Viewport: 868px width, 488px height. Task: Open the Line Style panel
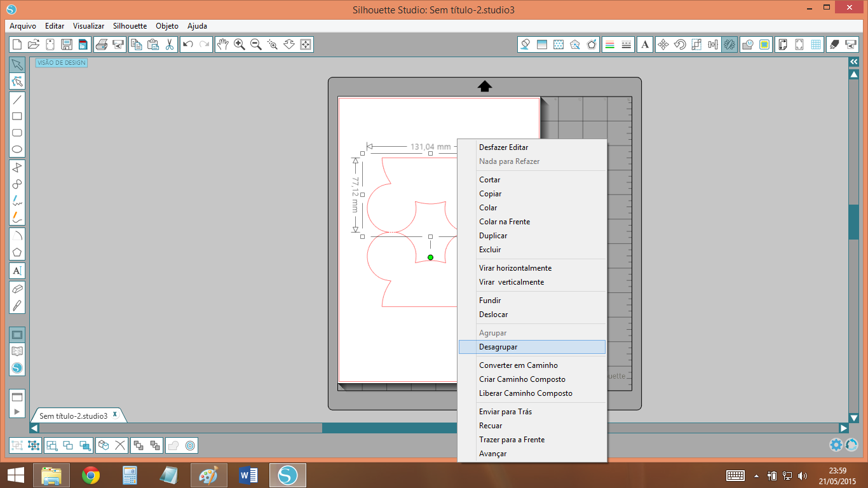point(627,44)
